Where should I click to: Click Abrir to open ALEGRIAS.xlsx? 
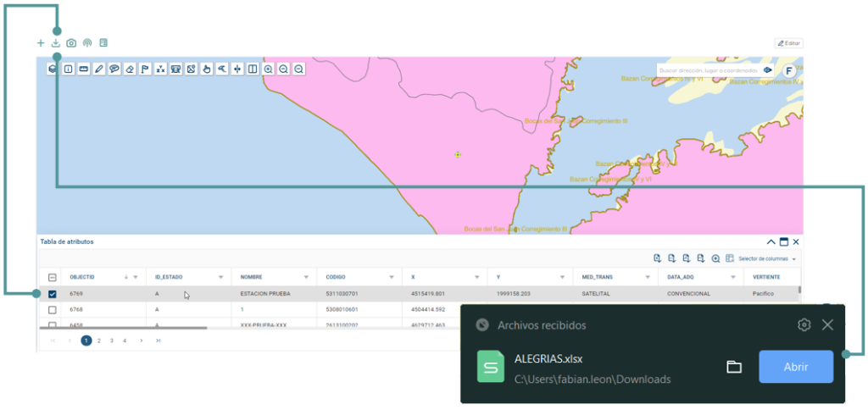pyautogui.click(x=796, y=366)
